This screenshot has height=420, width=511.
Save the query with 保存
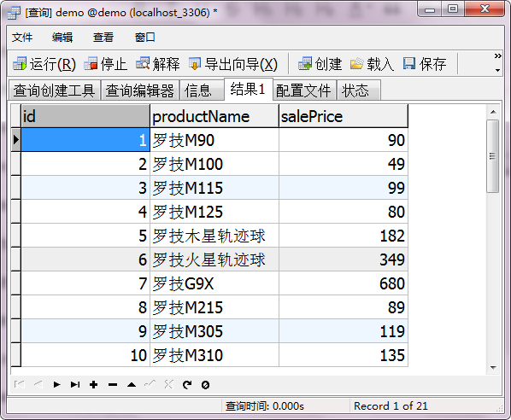click(425, 64)
